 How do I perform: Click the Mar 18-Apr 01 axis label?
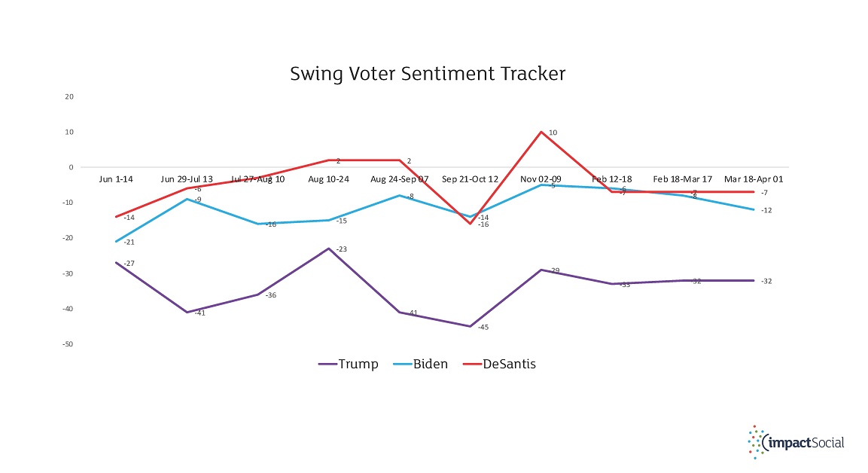(753, 179)
